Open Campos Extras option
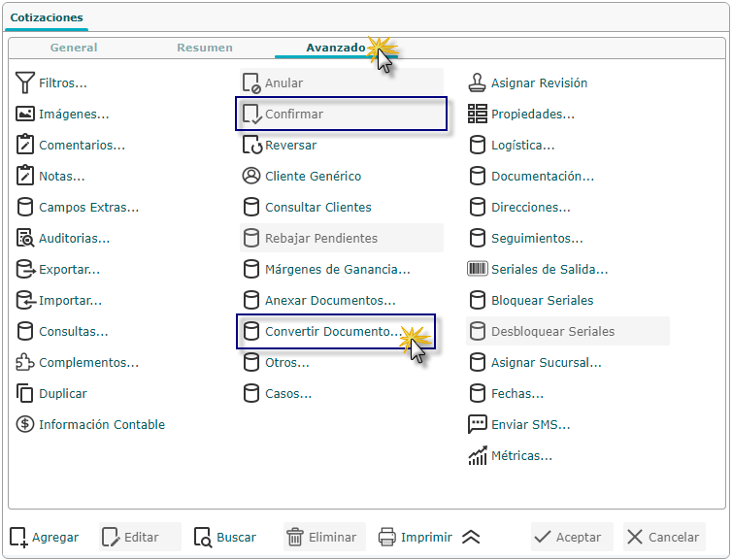 tap(78, 207)
